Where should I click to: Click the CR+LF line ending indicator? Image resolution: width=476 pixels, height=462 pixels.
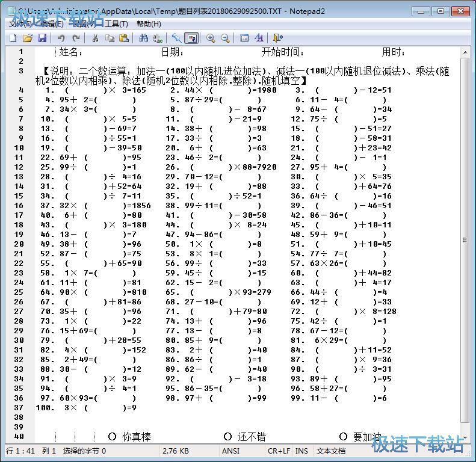click(279, 451)
